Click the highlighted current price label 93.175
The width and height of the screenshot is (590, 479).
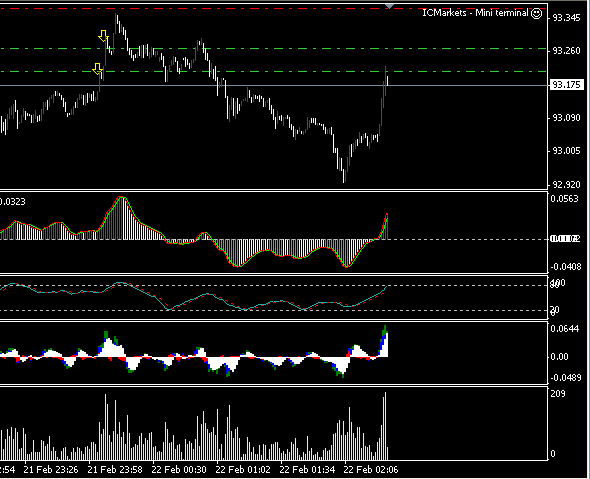pyautogui.click(x=566, y=85)
